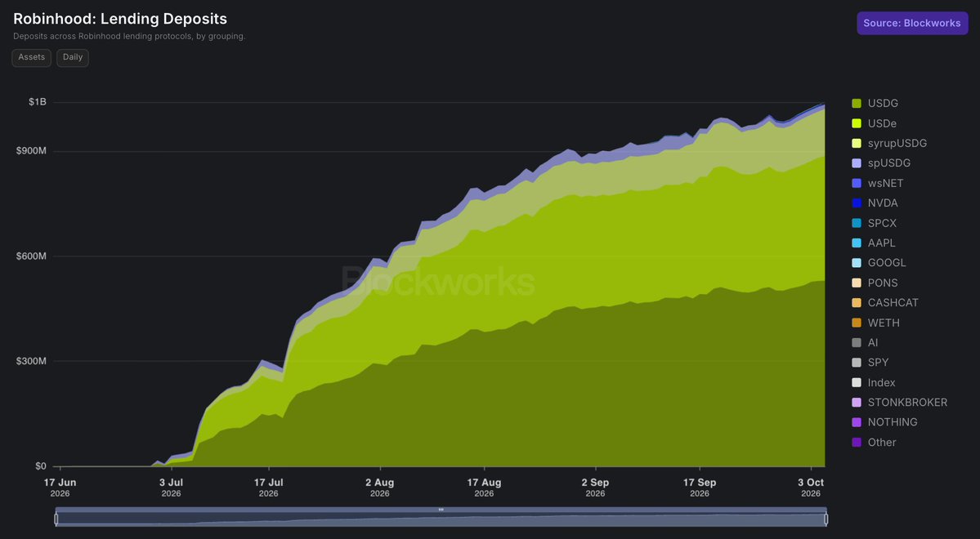
Task: Click the chart subtitle about lending protocols
Action: pos(129,36)
